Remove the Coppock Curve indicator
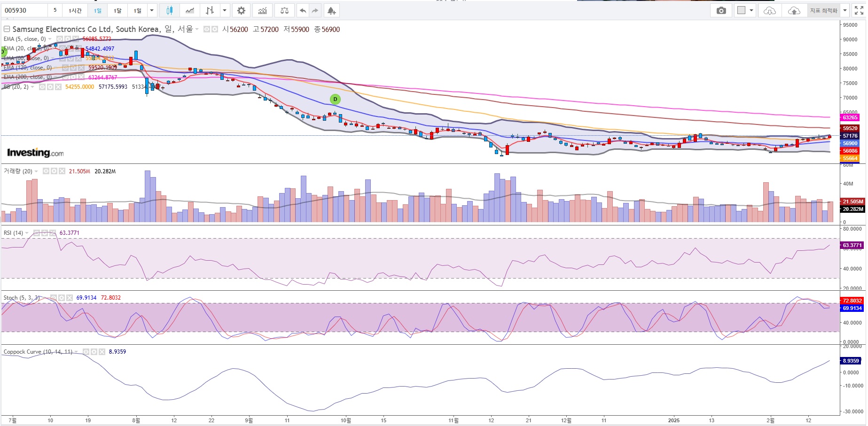This screenshot has width=868, height=426. pyautogui.click(x=102, y=352)
